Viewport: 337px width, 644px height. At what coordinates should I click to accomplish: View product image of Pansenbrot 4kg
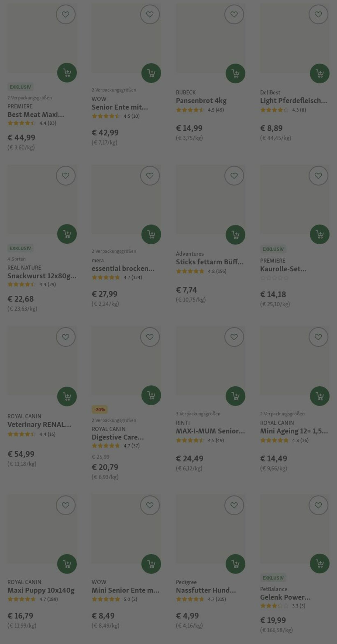coord(211,38)
